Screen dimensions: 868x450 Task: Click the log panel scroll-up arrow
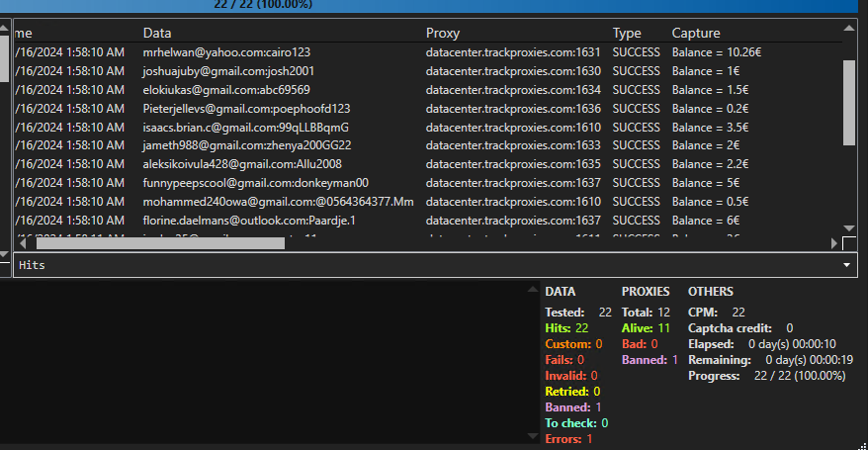pos(532,289)
